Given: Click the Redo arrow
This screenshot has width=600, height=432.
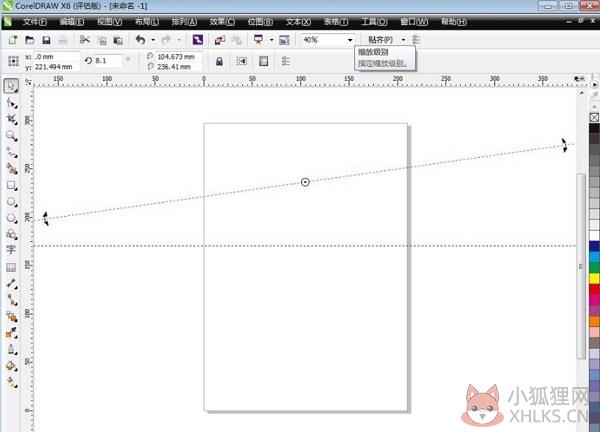Looking at the screenshot, I should point(166,40).
